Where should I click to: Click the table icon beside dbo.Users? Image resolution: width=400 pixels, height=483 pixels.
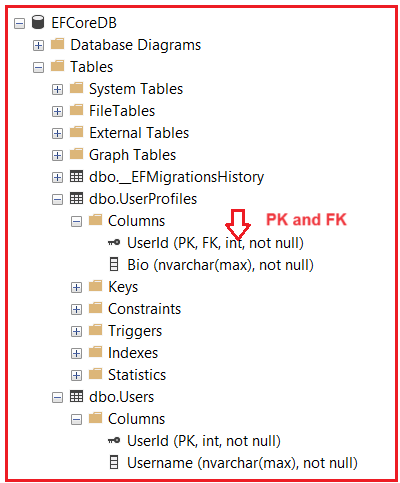click(76, 396)
